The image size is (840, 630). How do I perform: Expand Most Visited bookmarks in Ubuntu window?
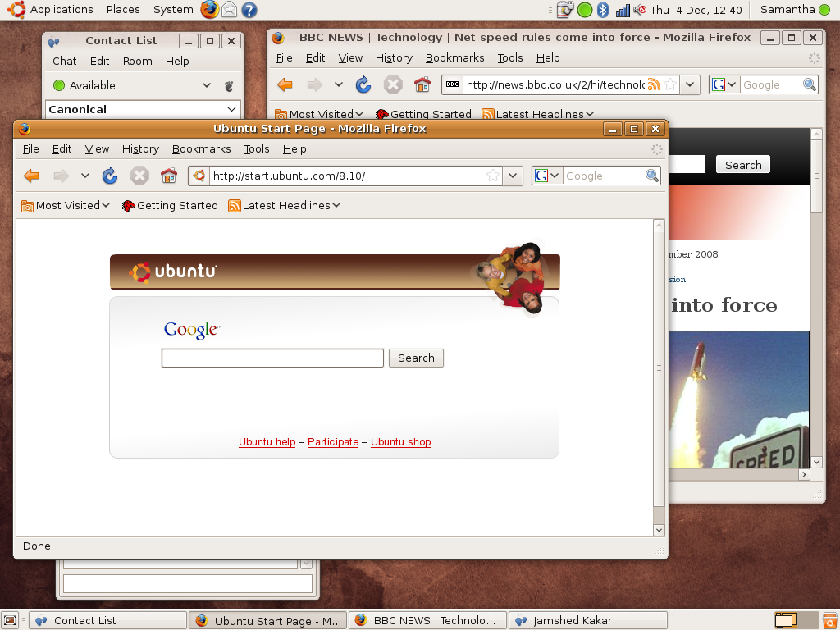click(x=66, y=206)
